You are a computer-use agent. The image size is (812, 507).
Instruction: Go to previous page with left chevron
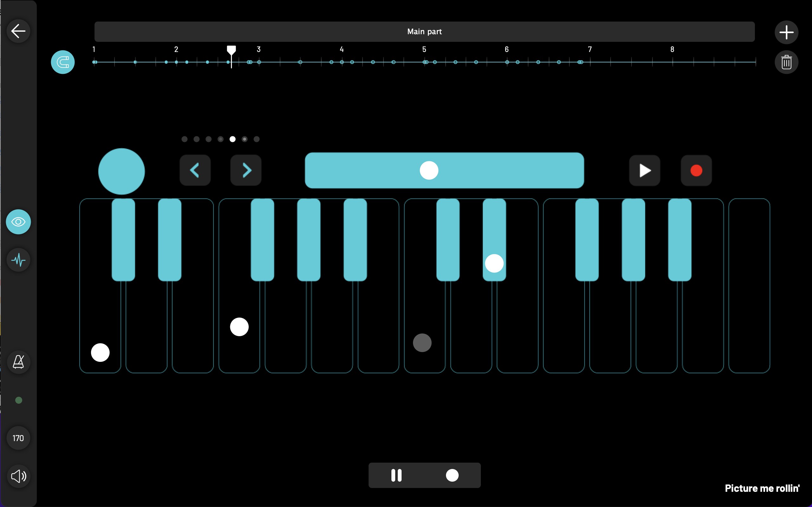point(195,170)
